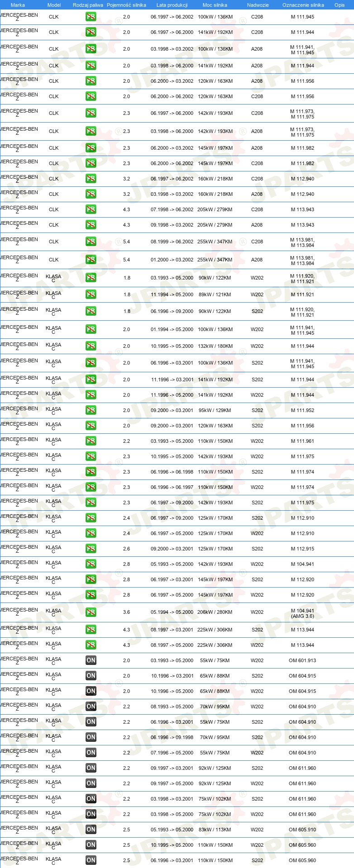Select the engine code 'M 104.941 (AMG 3.6)'
This screenshot has height=868, width=354.
pos(302,613)
